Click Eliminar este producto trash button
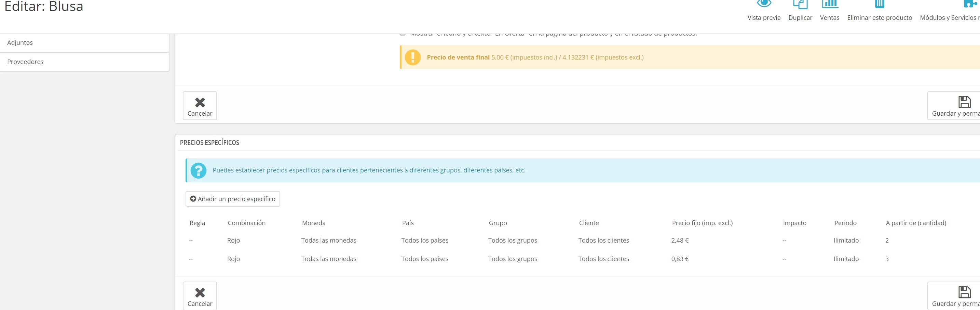The width and height of the screenshot is (980, 310). [x=879, y=11]
